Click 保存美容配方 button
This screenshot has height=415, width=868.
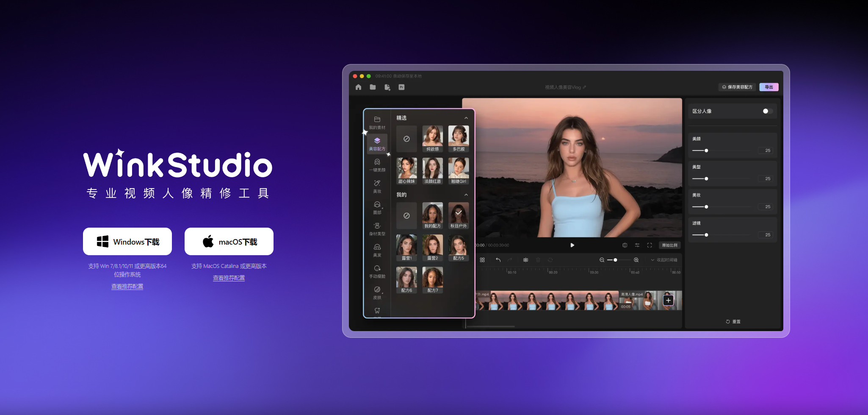737,87
